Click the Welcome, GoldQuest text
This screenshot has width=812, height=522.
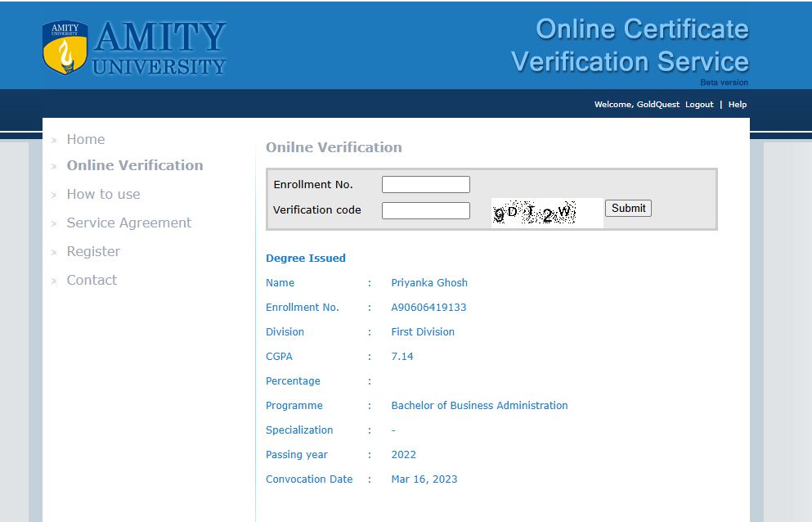click(636, 105)
